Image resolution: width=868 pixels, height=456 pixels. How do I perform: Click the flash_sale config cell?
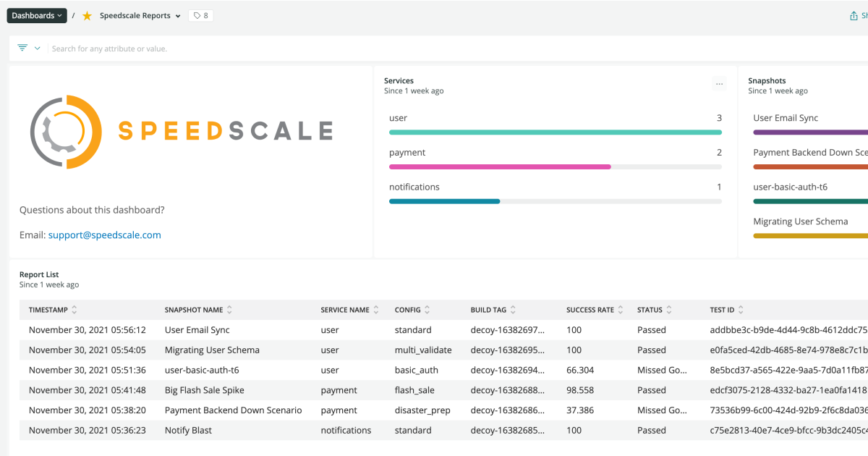click(414, 390)
